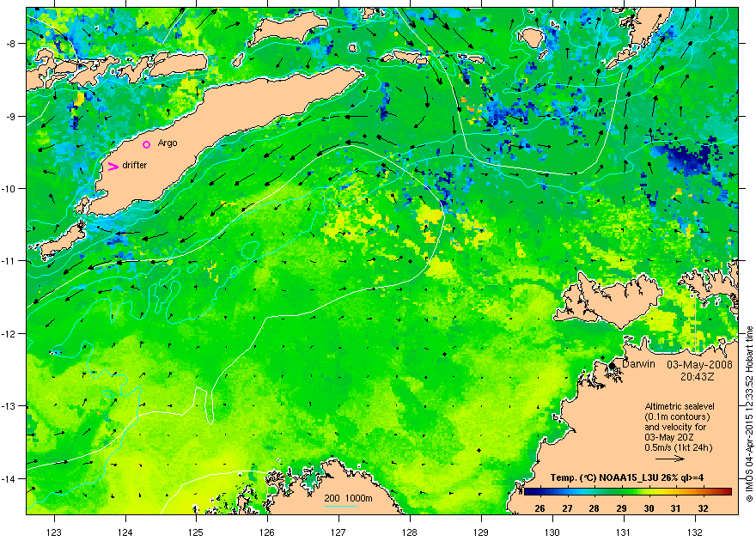The height and width of the screenshot is (541, 756).
Task: Click the 'and velocity for' legend line
Action: coord(675,427)
